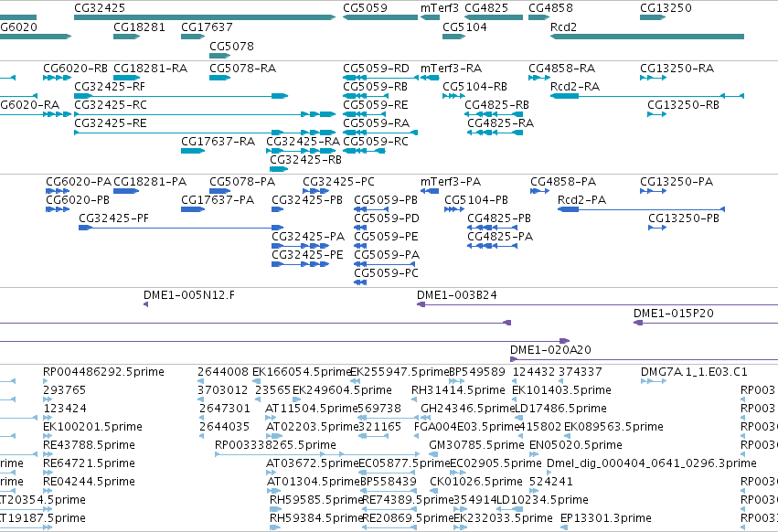778x532 pixels.
Task: Select transcript CG17637-RA
Action: point(218,142)
